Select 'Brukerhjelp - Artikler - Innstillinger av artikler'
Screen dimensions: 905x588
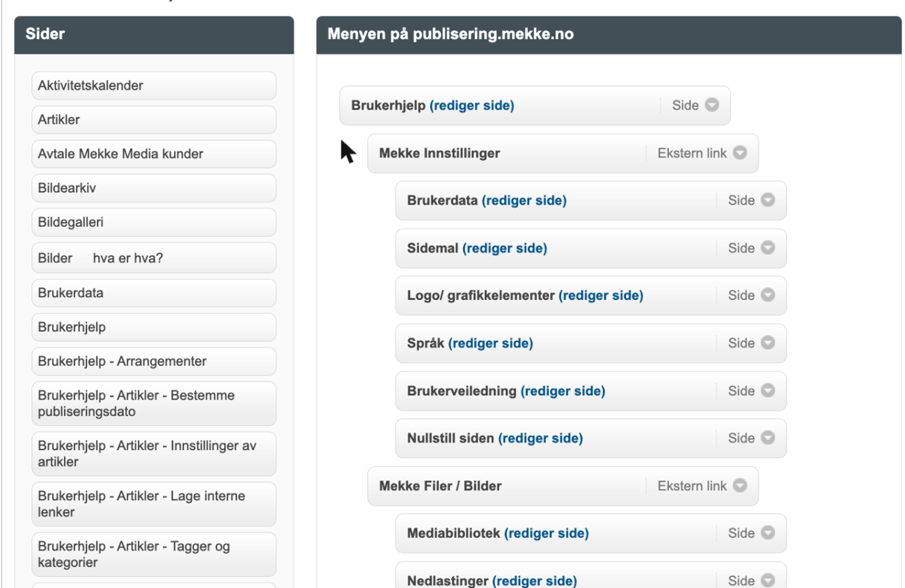(x=154, y=454)
